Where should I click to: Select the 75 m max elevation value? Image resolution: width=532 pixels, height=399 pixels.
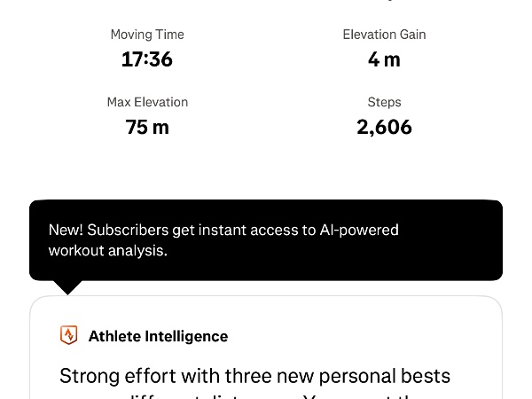147,127
